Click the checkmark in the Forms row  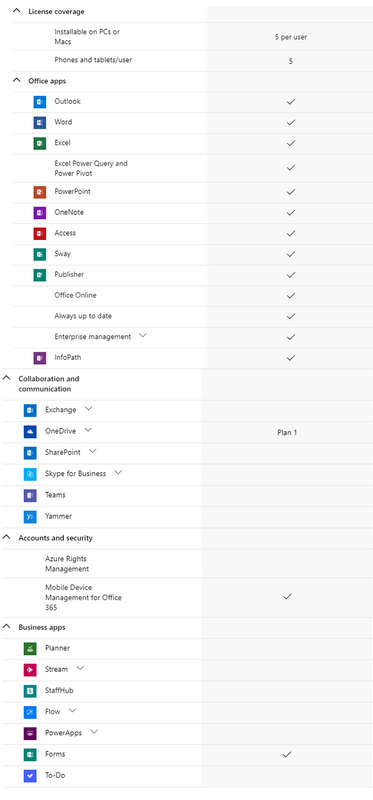pos(287,755)
